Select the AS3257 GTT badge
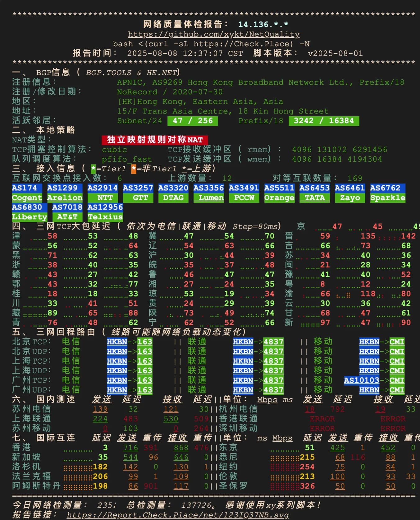This screenshot has width=420, height=520. tap(138, 193)
